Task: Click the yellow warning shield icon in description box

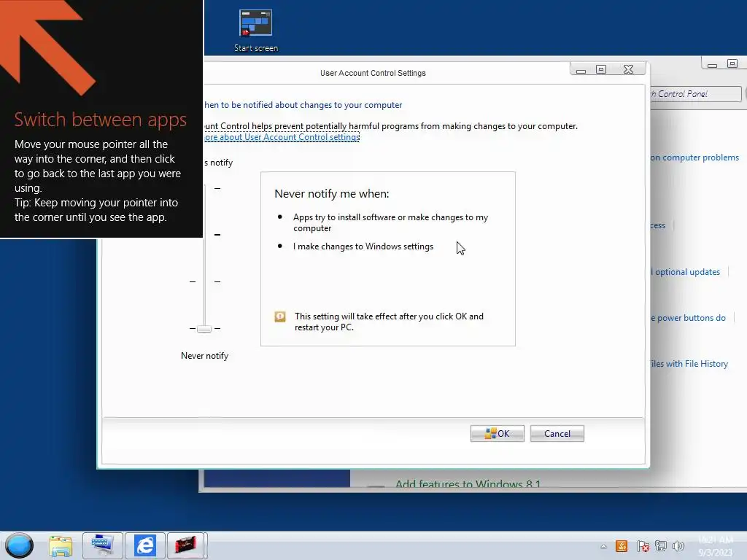Action: tap(280, 316)
